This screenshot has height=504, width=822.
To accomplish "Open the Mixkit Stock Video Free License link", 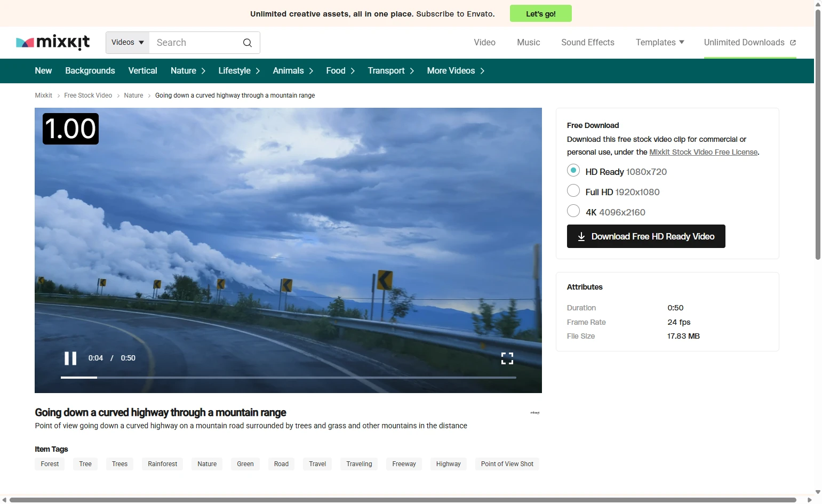I will coord(703,153).
